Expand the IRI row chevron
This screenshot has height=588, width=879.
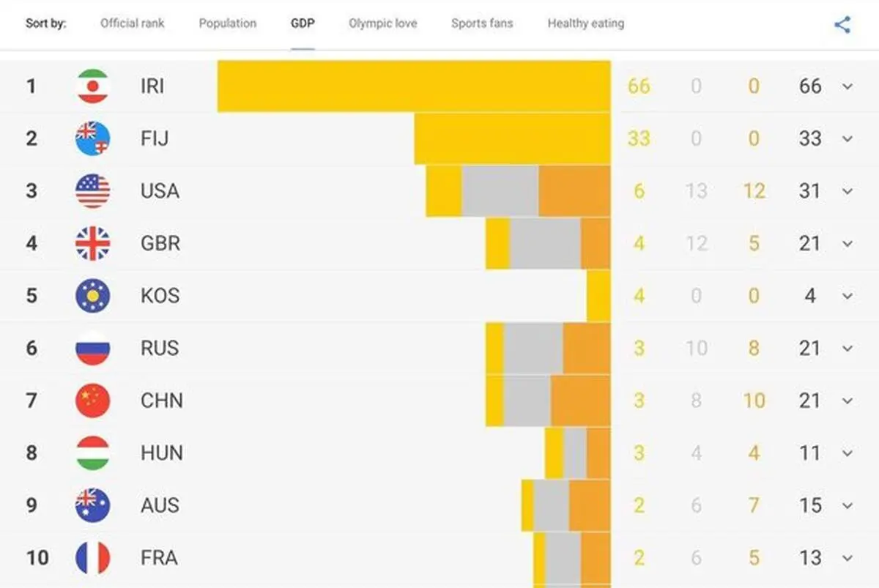click(848, 86)
